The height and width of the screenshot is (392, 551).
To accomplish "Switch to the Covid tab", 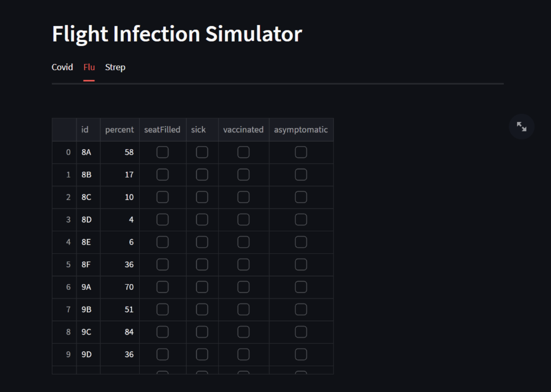I will tap(62, 67).
